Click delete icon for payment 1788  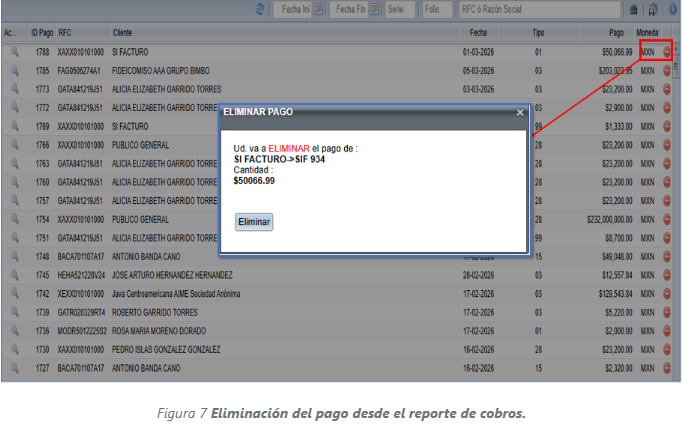coord(667,50)
